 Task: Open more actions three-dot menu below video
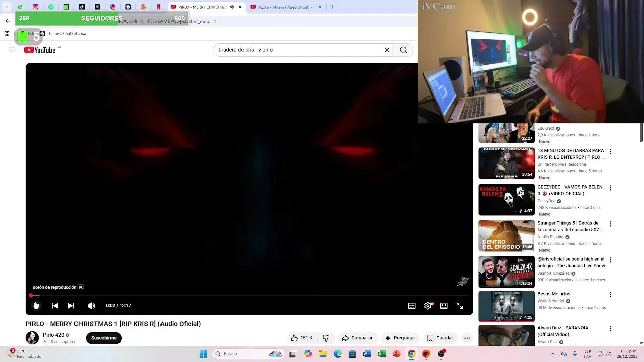pyautogui.click(x=467, y=338)
